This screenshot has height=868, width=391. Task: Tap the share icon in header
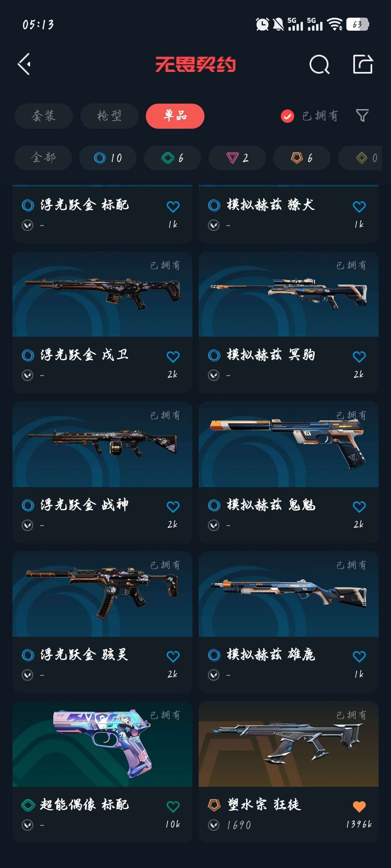[363, 64]
